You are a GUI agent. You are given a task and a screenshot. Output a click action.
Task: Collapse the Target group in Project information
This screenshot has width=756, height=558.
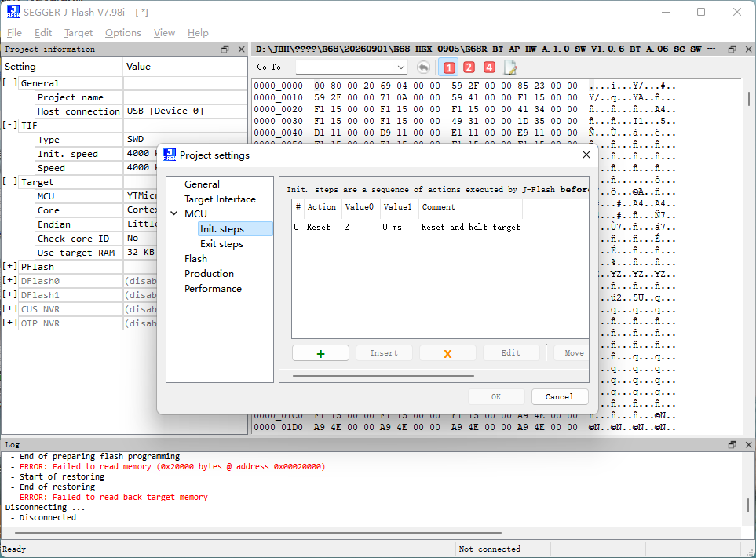point(9,181)
